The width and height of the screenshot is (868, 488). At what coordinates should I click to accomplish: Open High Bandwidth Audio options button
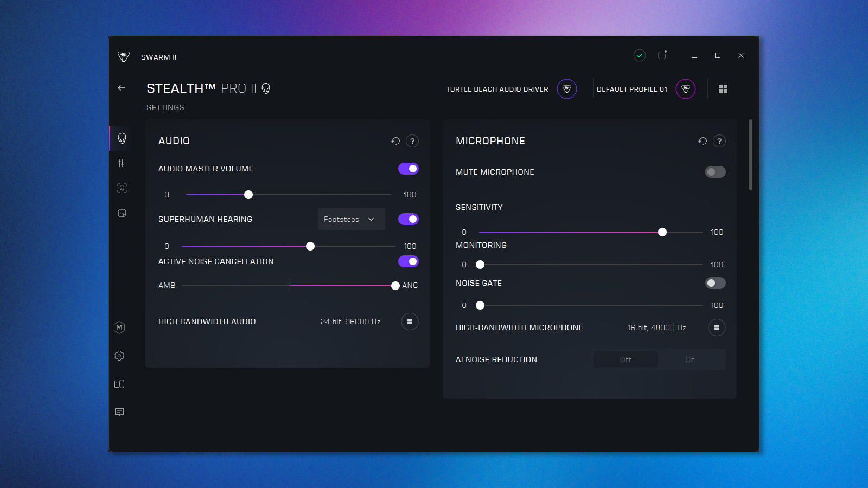click(410, 322)
